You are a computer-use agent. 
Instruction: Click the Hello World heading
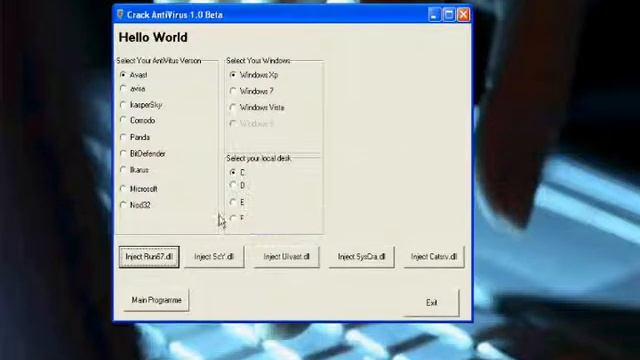(x=153, y=38)
